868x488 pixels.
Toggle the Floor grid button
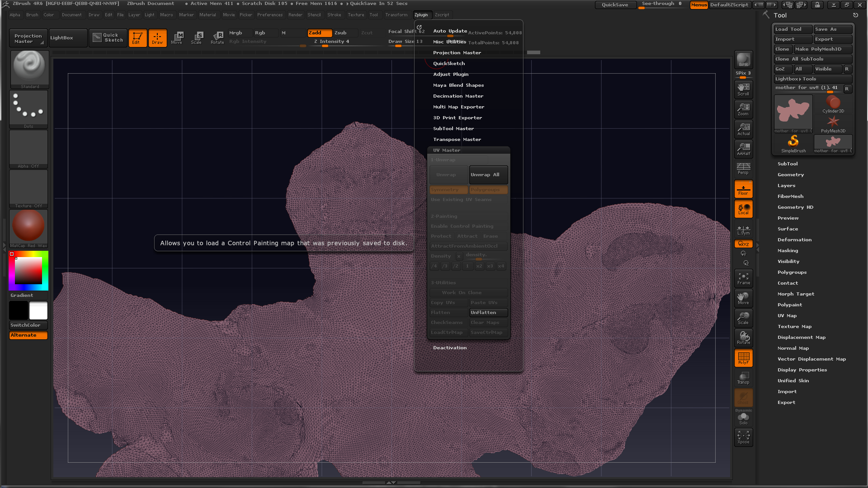(x=743, y=189)
